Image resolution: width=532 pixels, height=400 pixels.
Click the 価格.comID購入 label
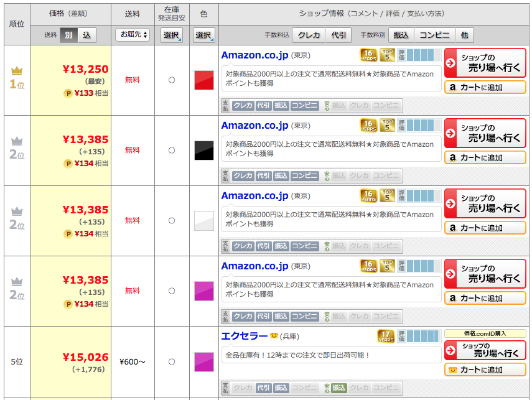click(485, 333)
